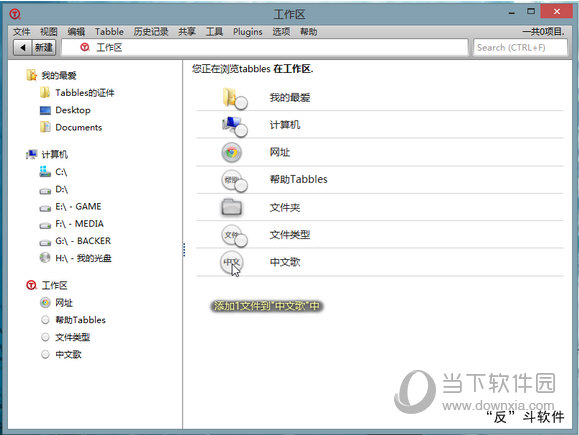Click the H:\ optical disc icon

45,257
